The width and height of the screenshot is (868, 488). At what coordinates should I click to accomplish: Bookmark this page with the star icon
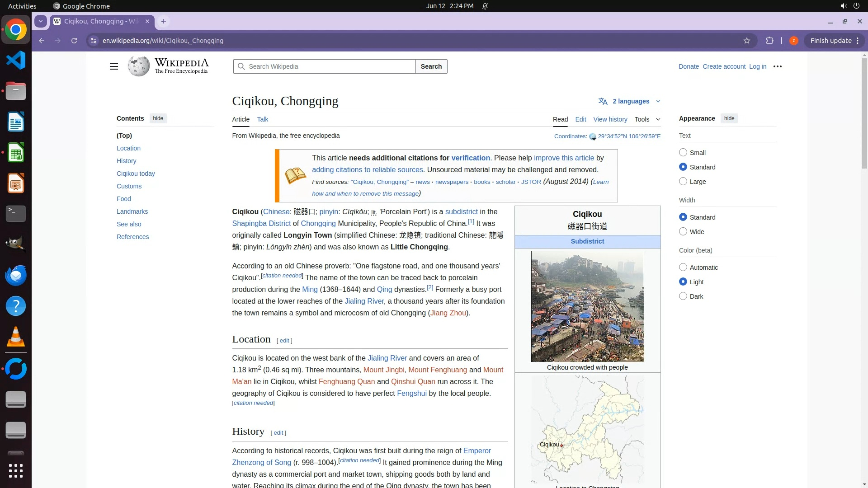(x=747, y=41)
